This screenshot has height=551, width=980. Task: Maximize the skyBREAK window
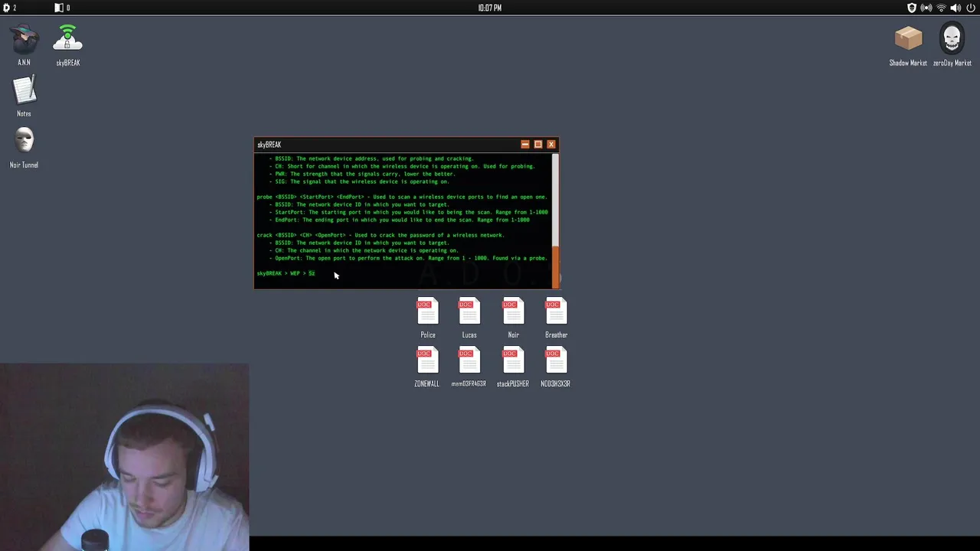(538, 144)
